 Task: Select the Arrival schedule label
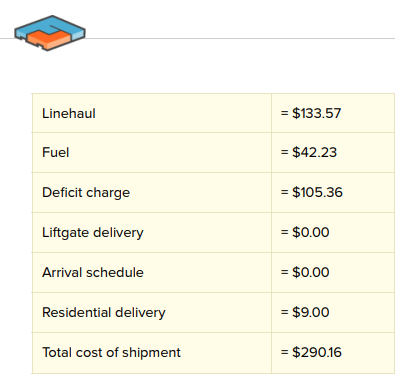click(x=93, y=273)
